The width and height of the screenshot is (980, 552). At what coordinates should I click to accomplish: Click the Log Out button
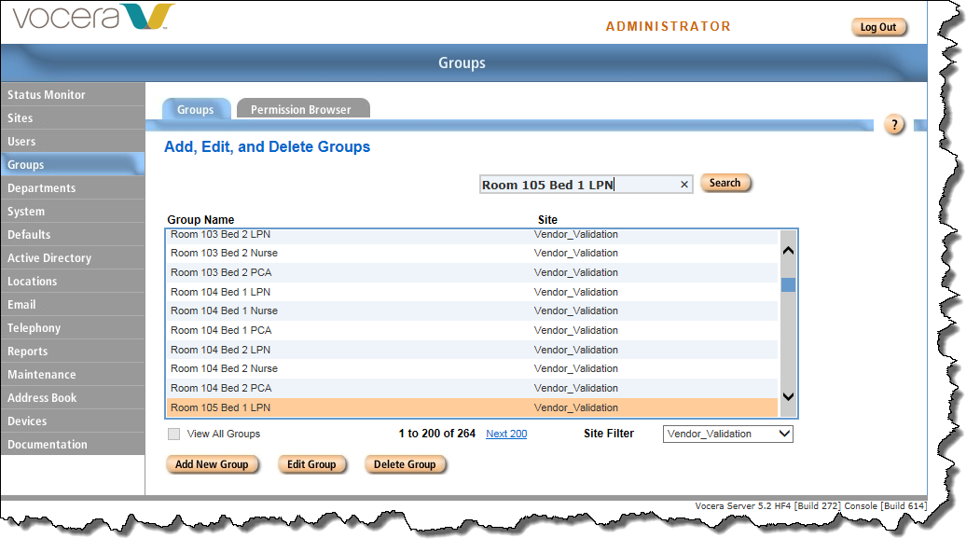point(878,27)
